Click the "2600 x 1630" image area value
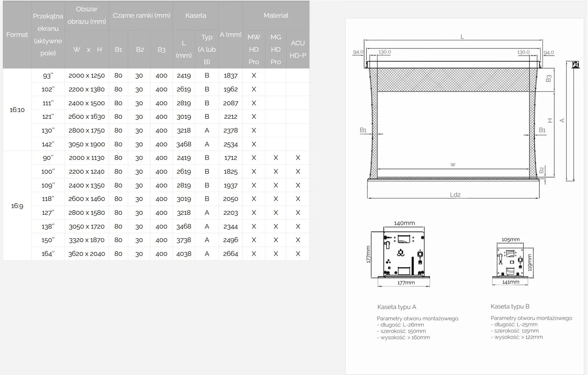 (x=87, y=117)
